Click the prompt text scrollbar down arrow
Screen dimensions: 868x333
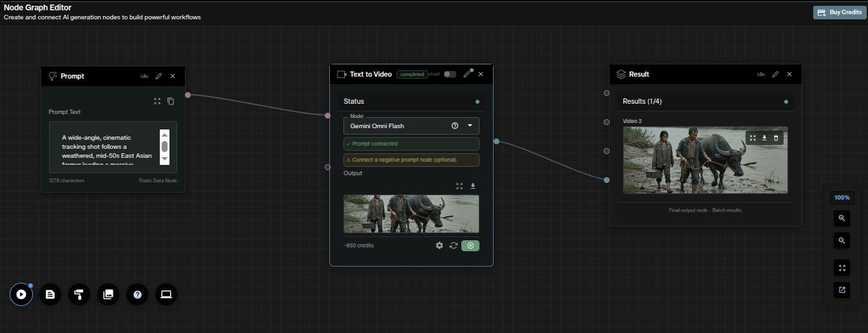point(164,158)
